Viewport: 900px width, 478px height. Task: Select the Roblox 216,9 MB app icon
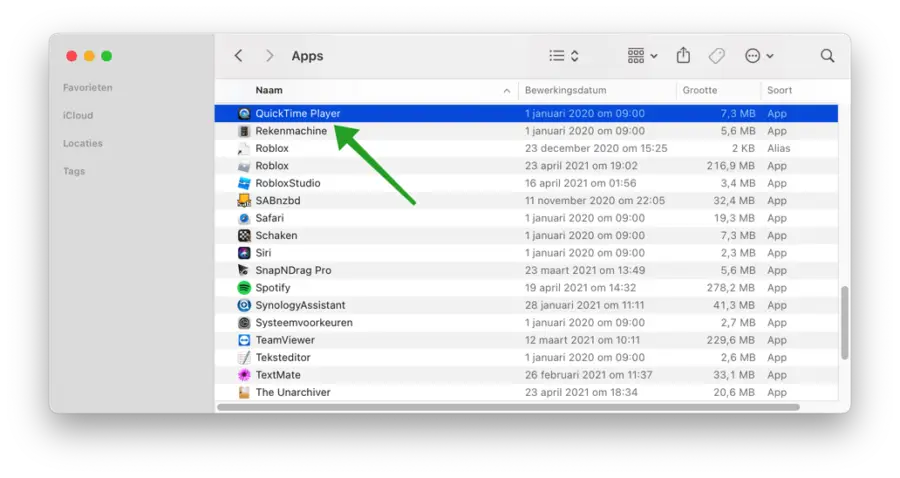(244, 166)
